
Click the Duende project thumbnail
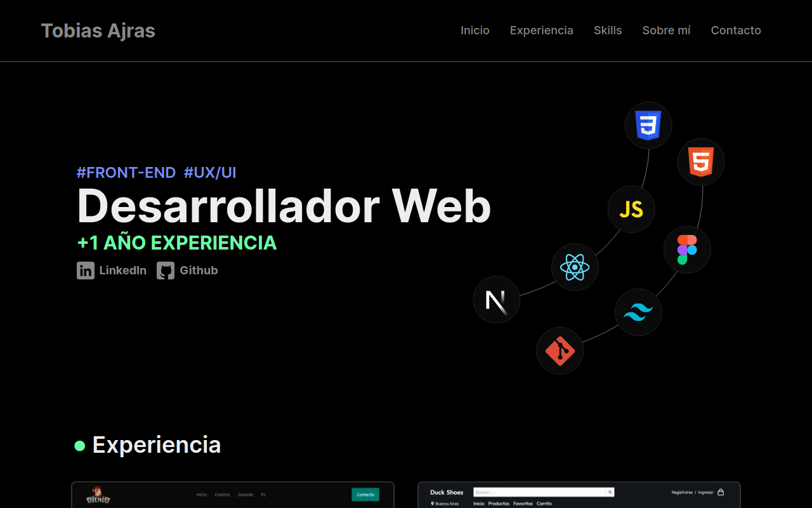click(x=232, y=495)
